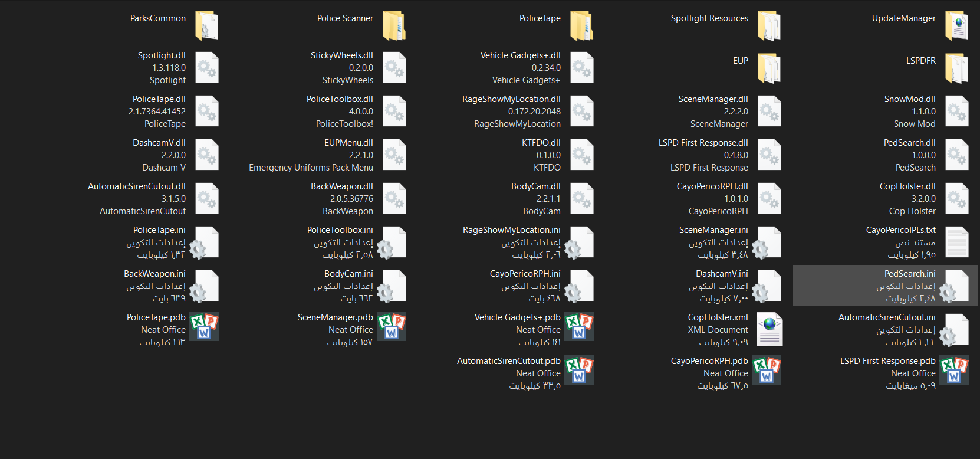The height and width of the screenshot is (459, 980).
Task: Select the CayoPericoRPH.dll file icon
Action: [769, 198]
